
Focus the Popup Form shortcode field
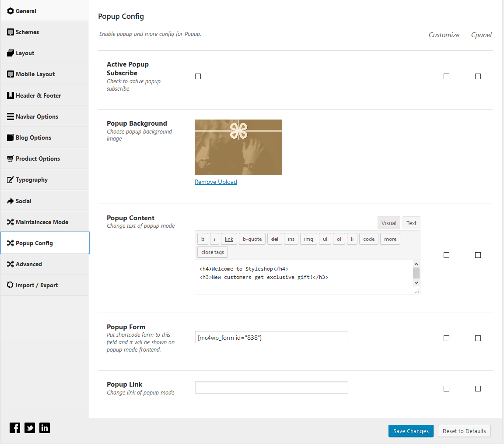point(272,337)
